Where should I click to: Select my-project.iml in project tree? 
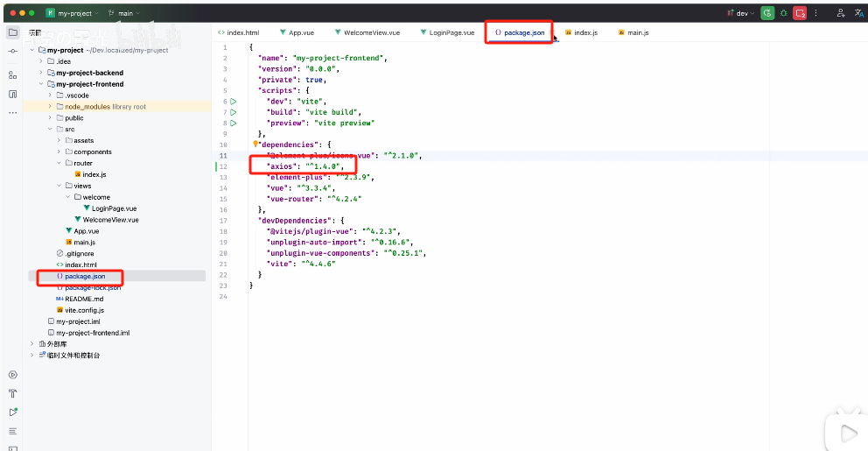pyautogui.click(x=78, y=321)
